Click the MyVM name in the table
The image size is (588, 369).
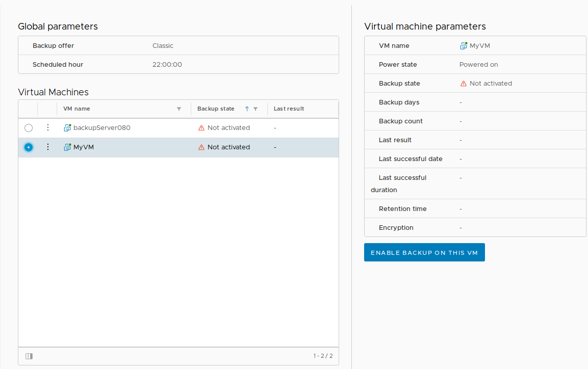coord(83,147)
